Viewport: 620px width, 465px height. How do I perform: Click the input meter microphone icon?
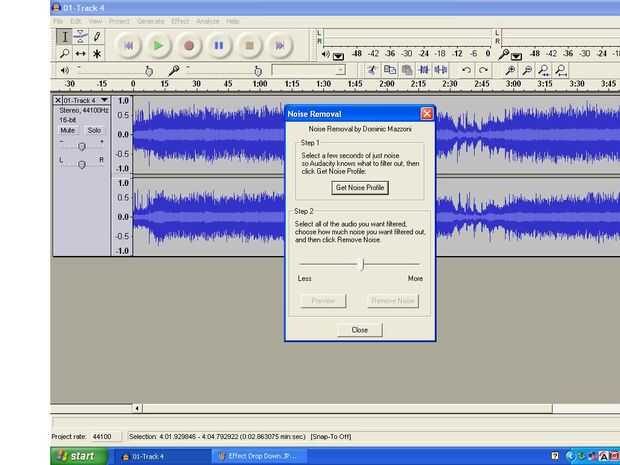503,54
